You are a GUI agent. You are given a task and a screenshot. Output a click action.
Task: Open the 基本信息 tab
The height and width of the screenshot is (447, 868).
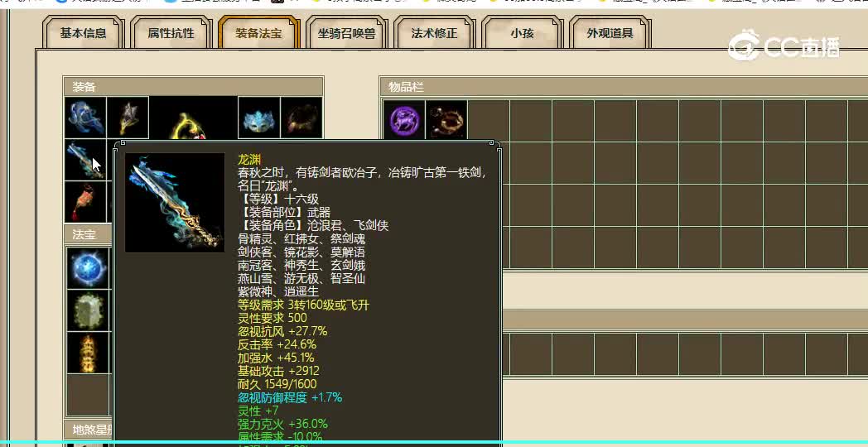pyautogui.click(x=83, y=32)
